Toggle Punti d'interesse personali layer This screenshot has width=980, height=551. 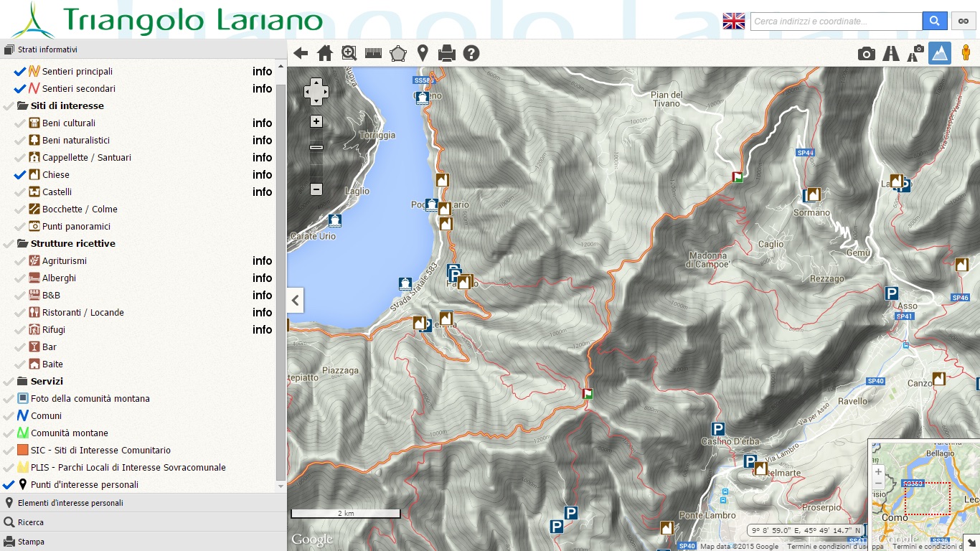click(9, 484)
